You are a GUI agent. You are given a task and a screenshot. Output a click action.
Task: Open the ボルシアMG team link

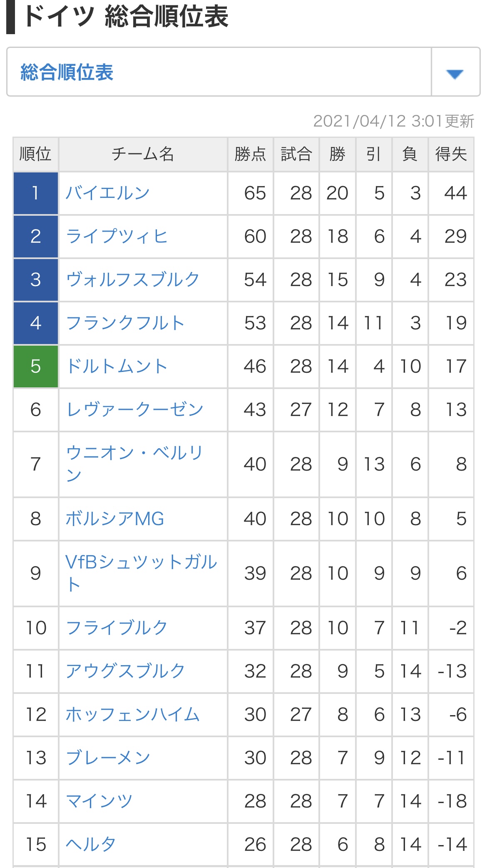115,519
